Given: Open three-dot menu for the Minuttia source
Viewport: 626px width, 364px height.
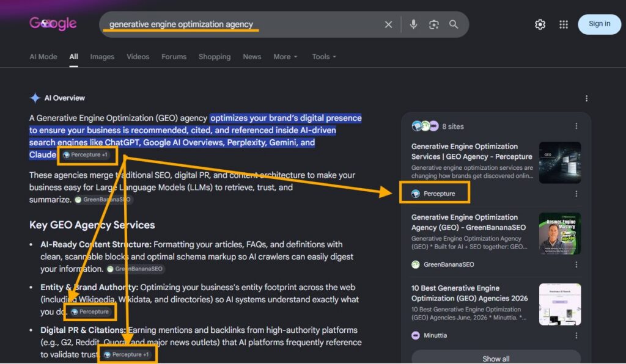Looking at the screenshot, I should [x=576, y=335].
